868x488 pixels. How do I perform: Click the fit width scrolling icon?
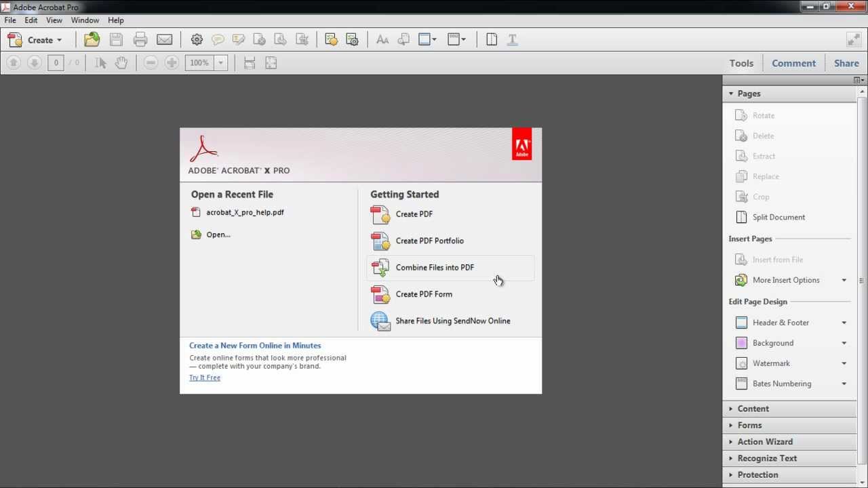250,63
